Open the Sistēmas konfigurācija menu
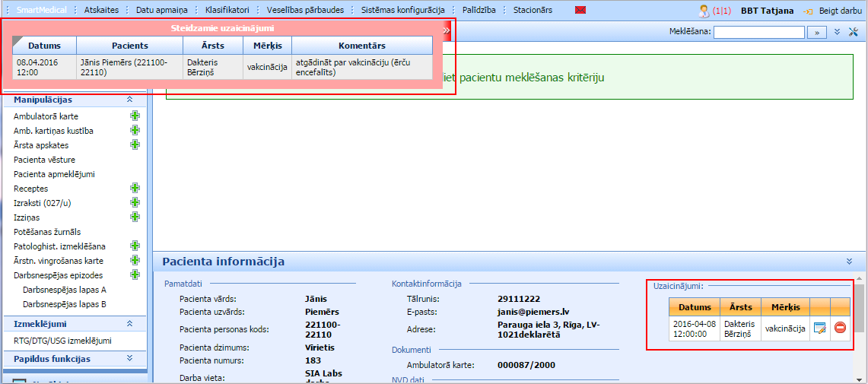 pos(402,11)
